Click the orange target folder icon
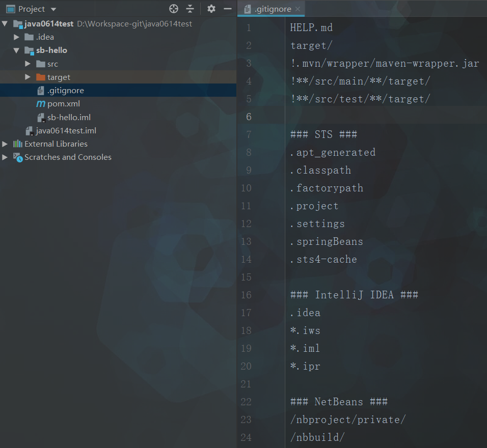Screen dimensions: 487x448 (41, 77)
